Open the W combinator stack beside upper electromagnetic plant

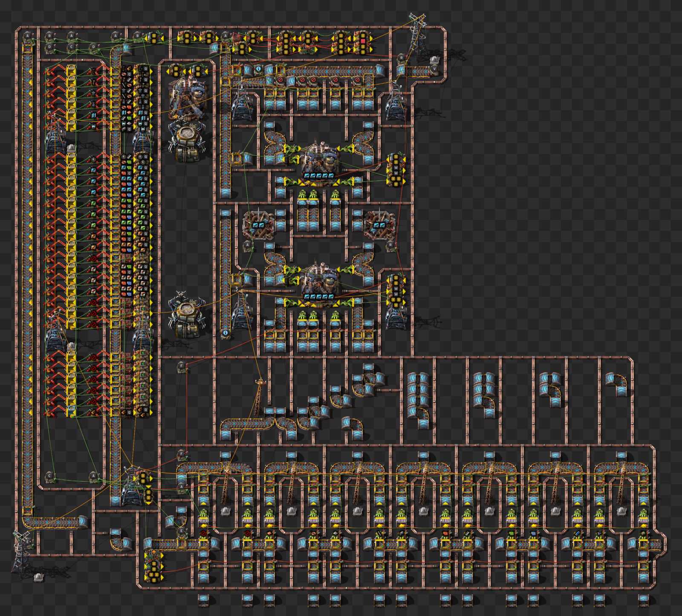tap(396, 169)
